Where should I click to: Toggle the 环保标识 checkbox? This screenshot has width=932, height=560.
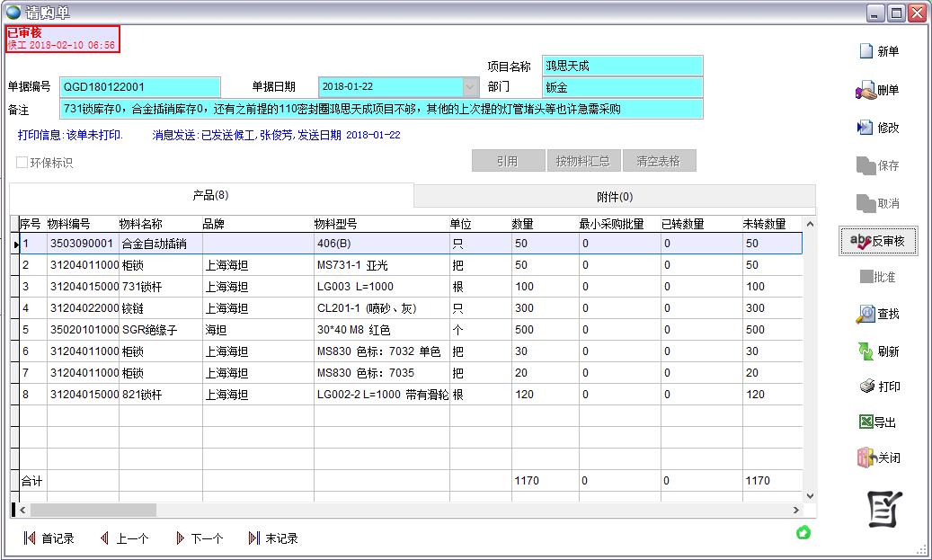[22, 163]
